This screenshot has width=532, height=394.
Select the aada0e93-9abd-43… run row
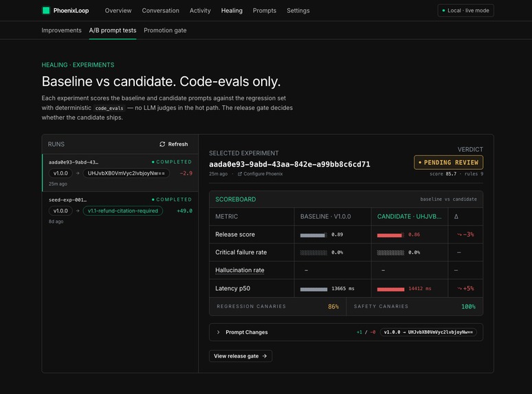[x=120, y=173]
